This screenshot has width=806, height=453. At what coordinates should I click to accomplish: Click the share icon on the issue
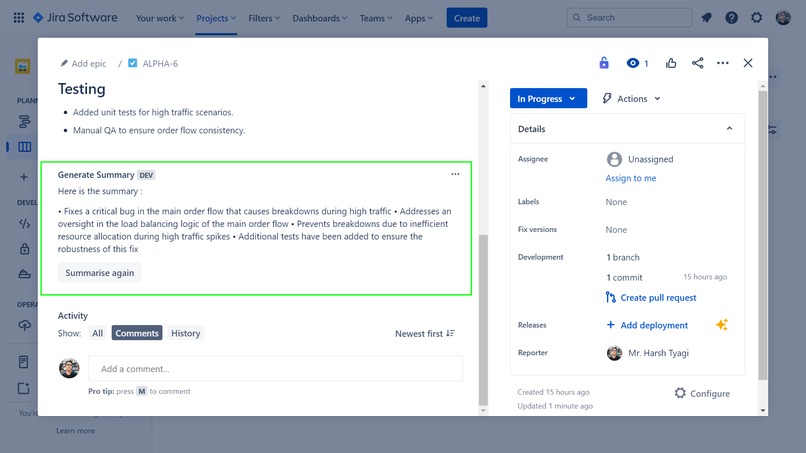698,63
